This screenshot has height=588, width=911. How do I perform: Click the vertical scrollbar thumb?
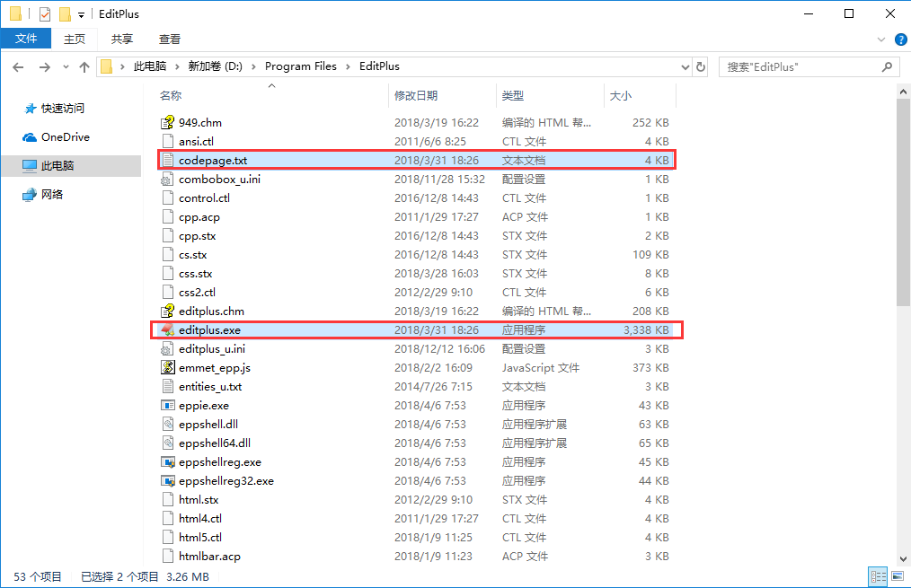903,203
